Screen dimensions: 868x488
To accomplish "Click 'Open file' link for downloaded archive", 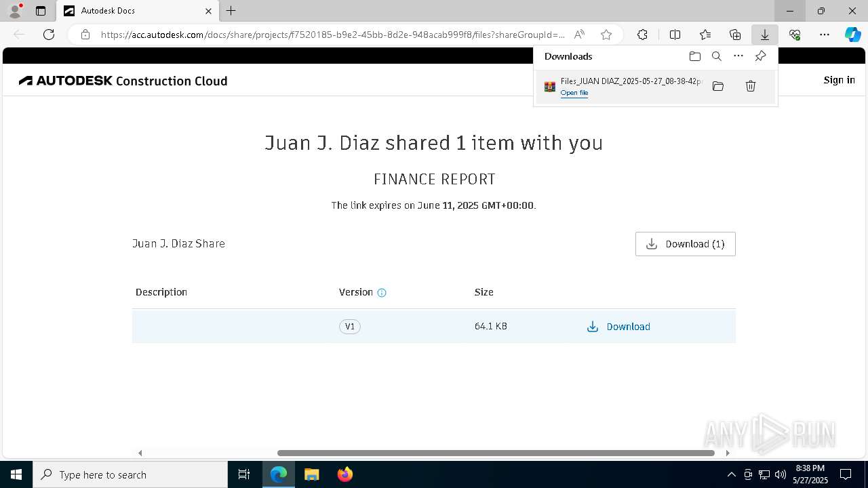I will [x=574, y=93].
